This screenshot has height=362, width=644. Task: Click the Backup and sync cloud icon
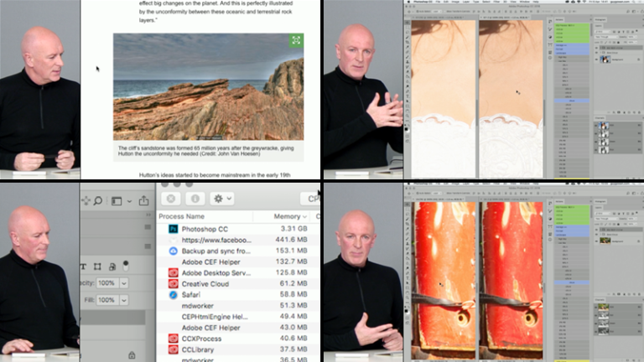point(172,251)
